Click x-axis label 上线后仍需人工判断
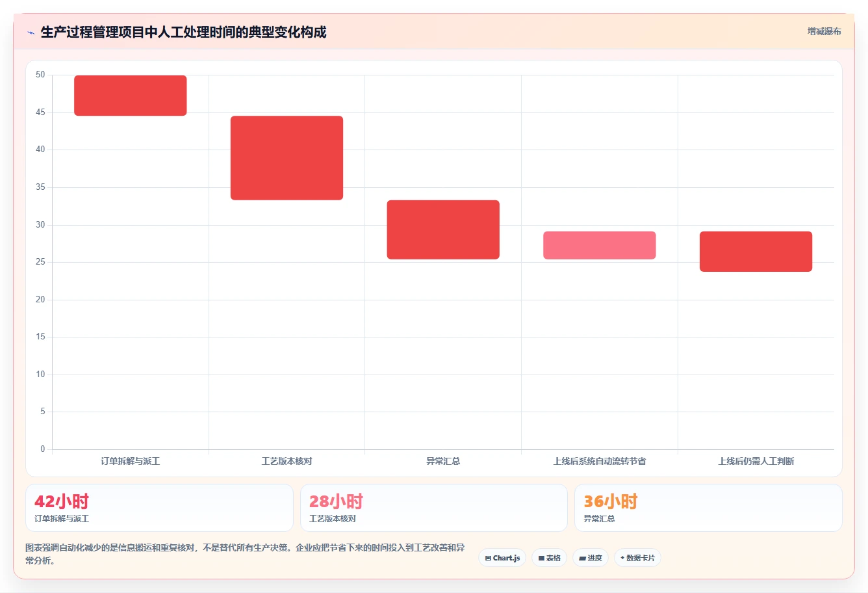The height and width of the screenshot is (593, 868). click(x=756, y=461)
